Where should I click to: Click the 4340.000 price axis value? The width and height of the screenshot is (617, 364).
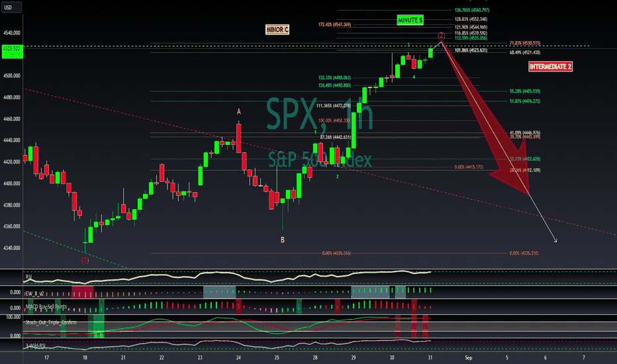pyautogui.click(x=12, y=248)
